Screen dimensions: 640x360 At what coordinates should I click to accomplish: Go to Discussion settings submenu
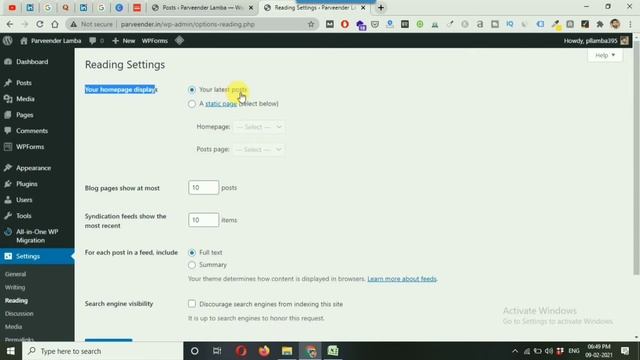click(19, 313)
